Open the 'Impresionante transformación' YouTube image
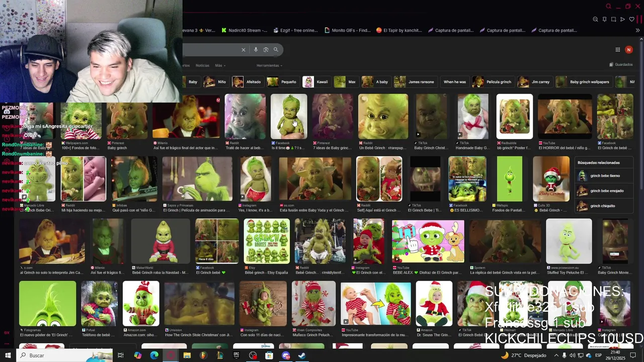Image resolution: width=644 pixels, height=362 pixels. [x=376, y=304]
